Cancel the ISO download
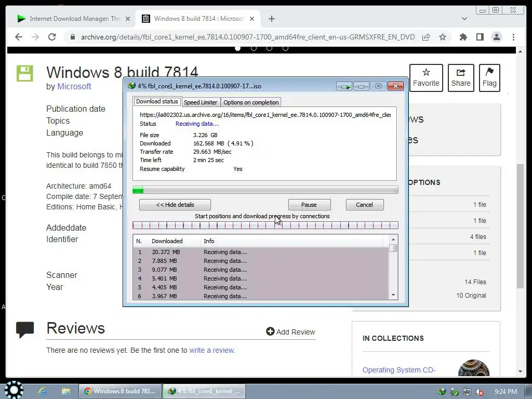 coord(364,205)
